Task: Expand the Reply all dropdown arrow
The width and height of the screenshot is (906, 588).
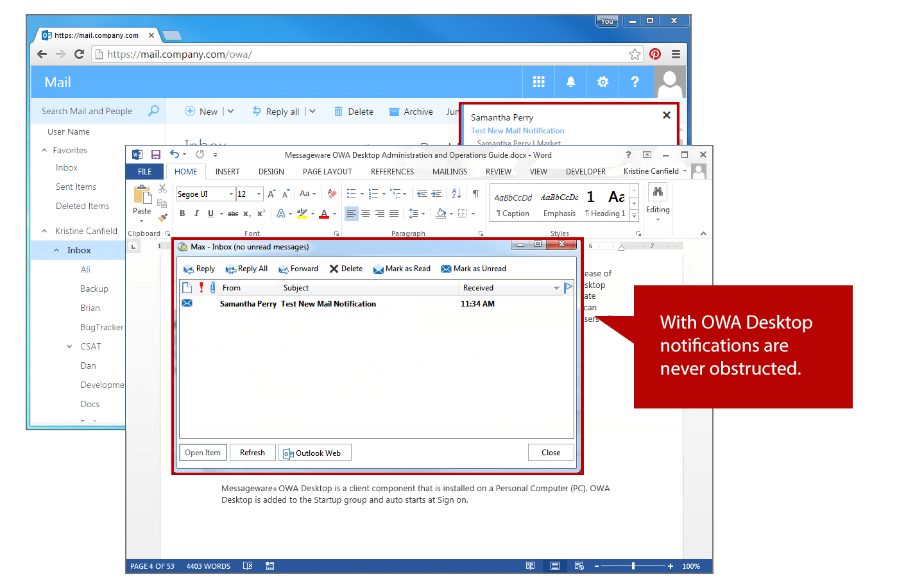Action: pyautogui.click(x=312, y=111)
